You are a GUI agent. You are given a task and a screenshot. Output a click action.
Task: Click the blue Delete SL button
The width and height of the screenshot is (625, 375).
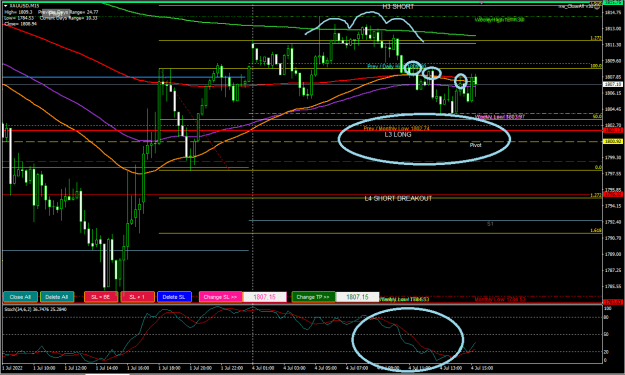click(x=174, y=297)
